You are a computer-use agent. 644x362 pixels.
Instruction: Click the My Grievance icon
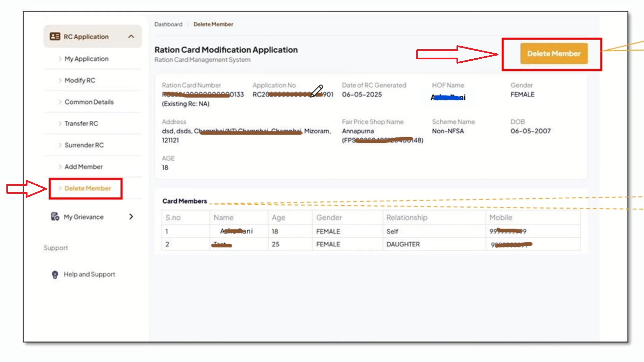click(x=55, y=217)
